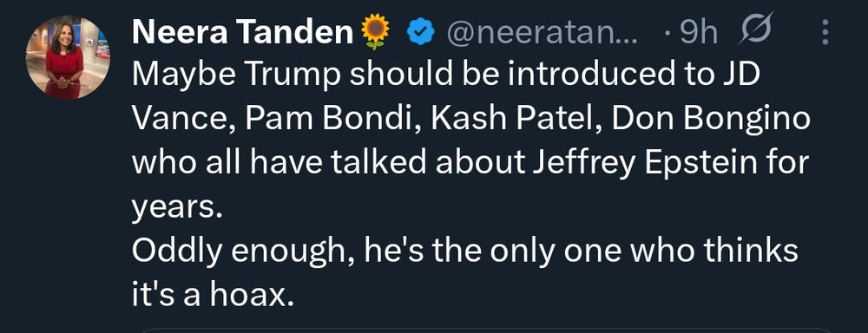Open the quoted post card below the tweet
868x333 pixels.
[x=486, y=330]
